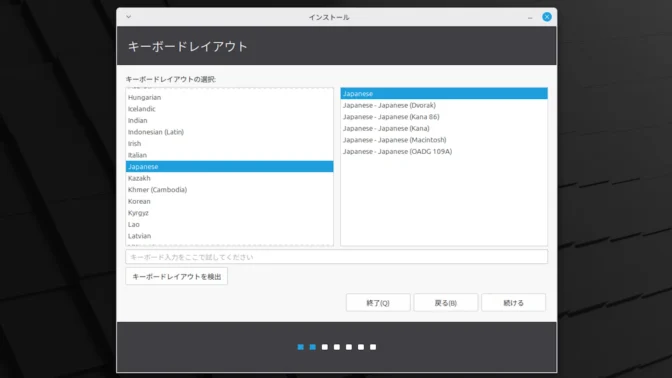Focus the keyboard test input field

[x=336, y=257]
